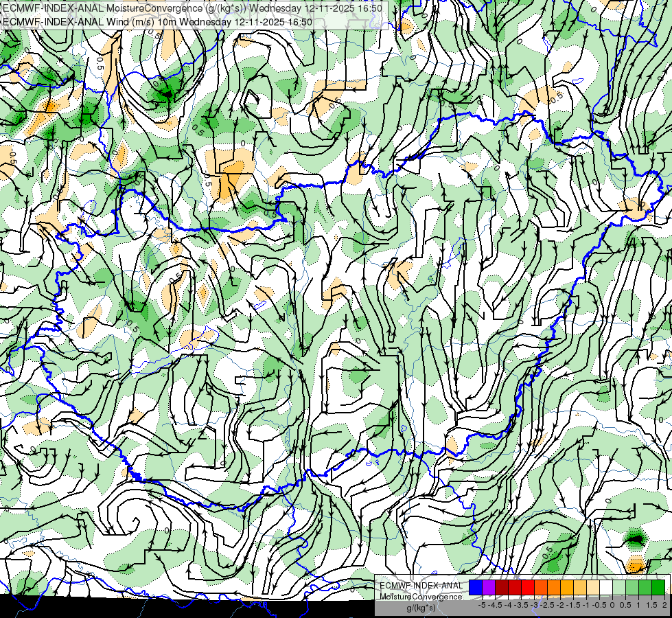The image size is (672, 618).
Task: Click the legend 'ECMWF-INDEX-ANAL' label
Action: (421, 586)
